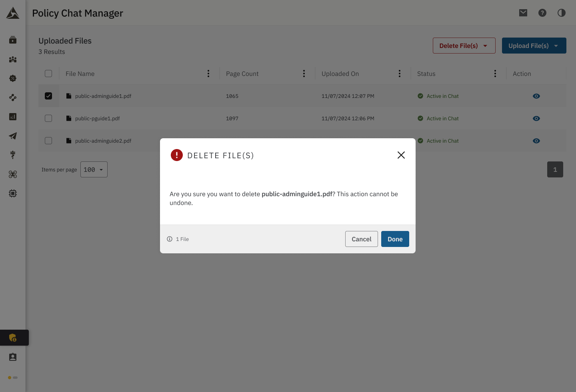
Task: Close the Delete File(s) dialog
Action: pos(401,155)
